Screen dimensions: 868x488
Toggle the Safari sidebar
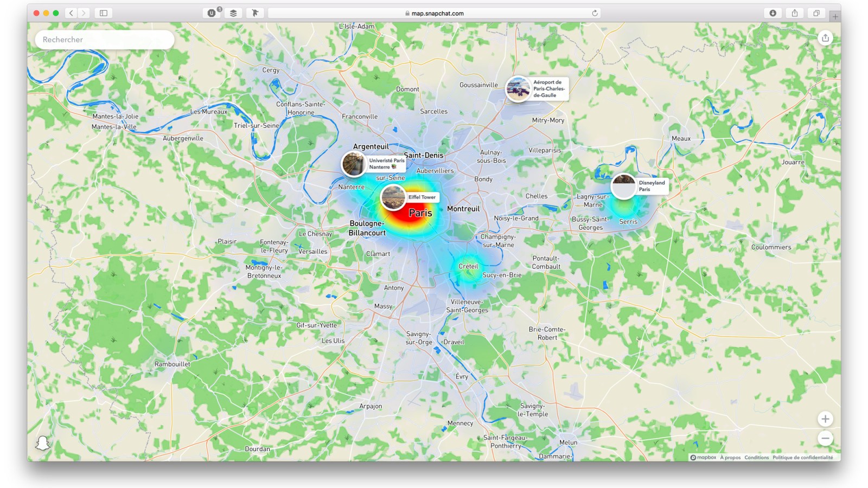pyautogui.click(x=103, y=13)
